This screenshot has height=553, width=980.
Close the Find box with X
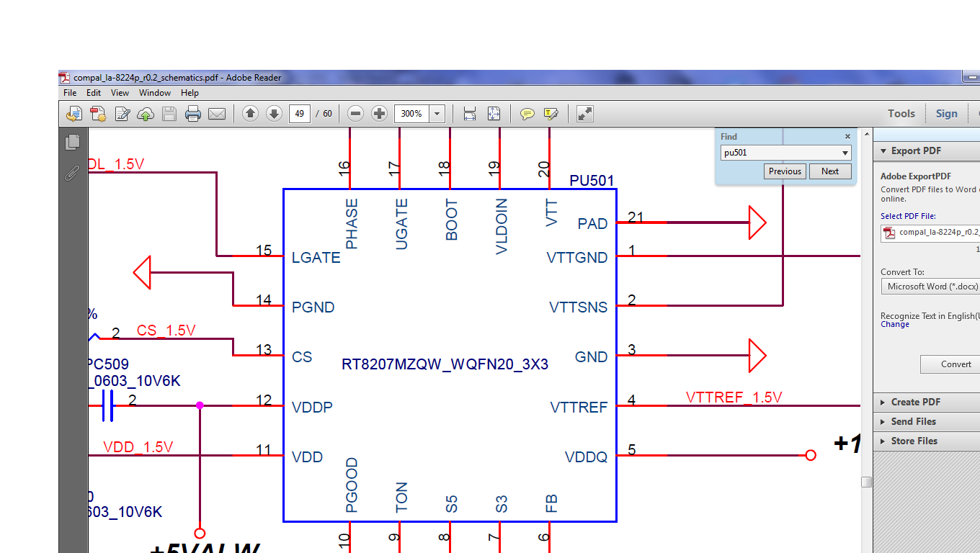pyautogui.click(x=847, y=136)
